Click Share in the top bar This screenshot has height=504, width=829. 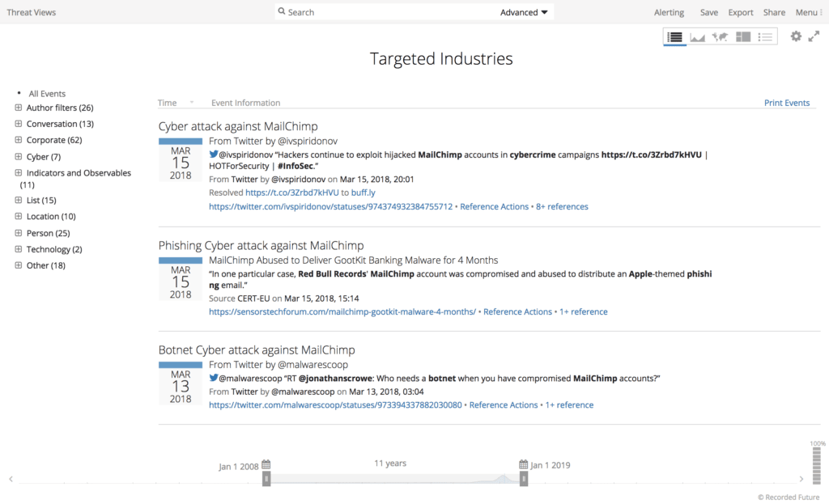pyautogui.click(x=774, y=12)
